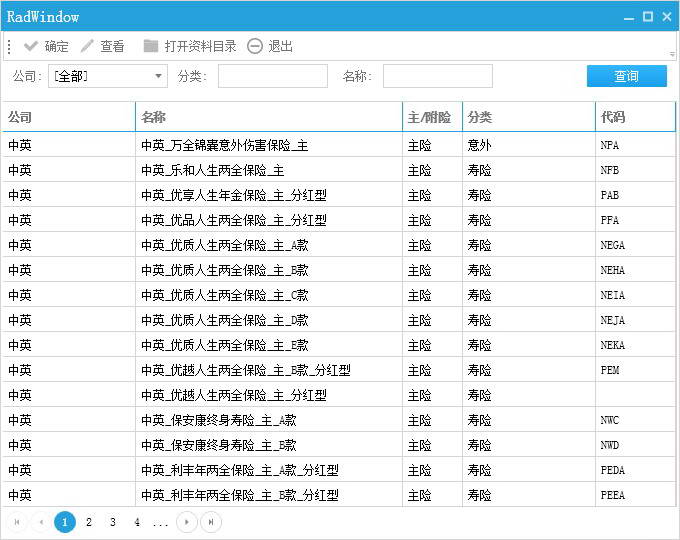Click the 确定 toolbar label

click(x=56, y=46)
